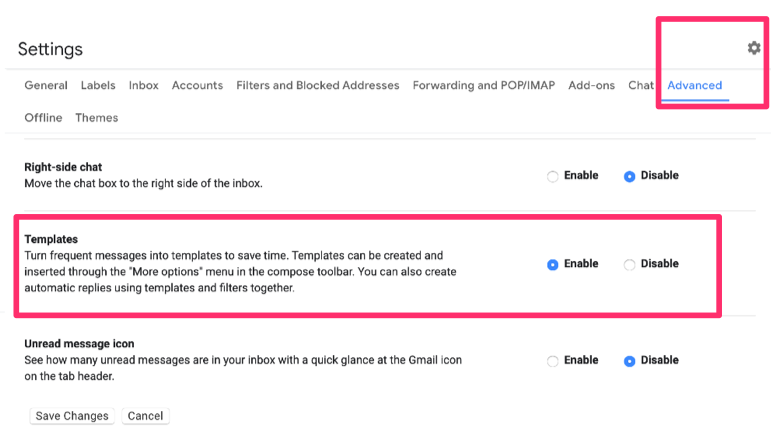Viewport: 771px width, 439px height.
Task: Switch to the General tab
Action: pos(46,85)
